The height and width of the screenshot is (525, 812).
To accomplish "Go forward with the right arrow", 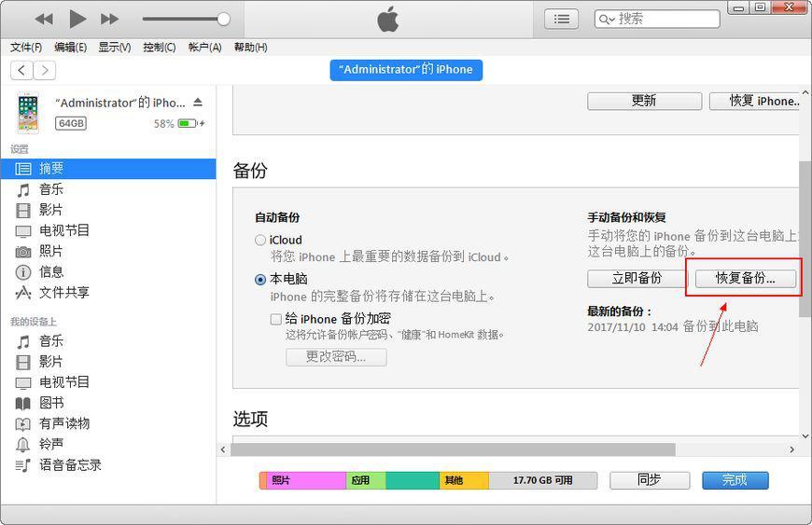I will pyautogui.click(x=45, y=70).
